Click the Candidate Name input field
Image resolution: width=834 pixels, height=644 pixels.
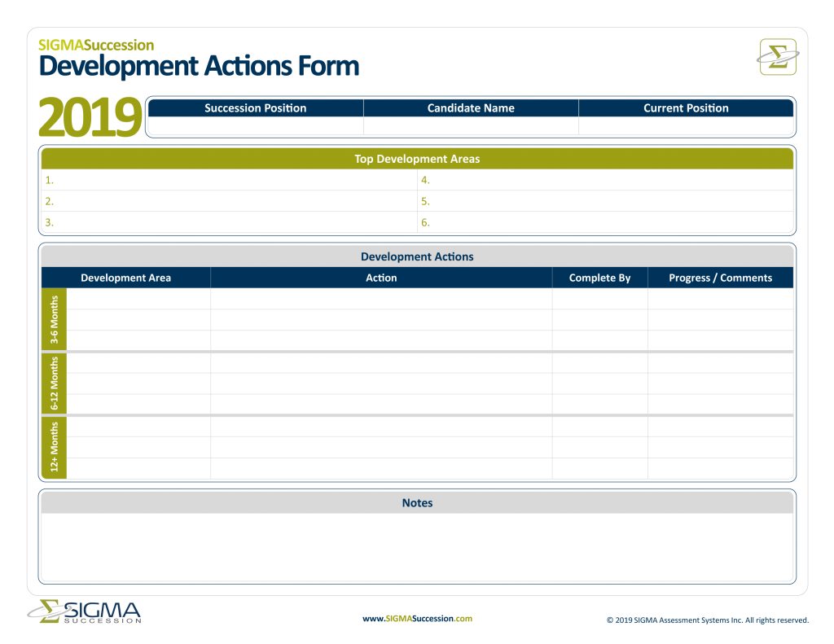(x=471, y=126)
